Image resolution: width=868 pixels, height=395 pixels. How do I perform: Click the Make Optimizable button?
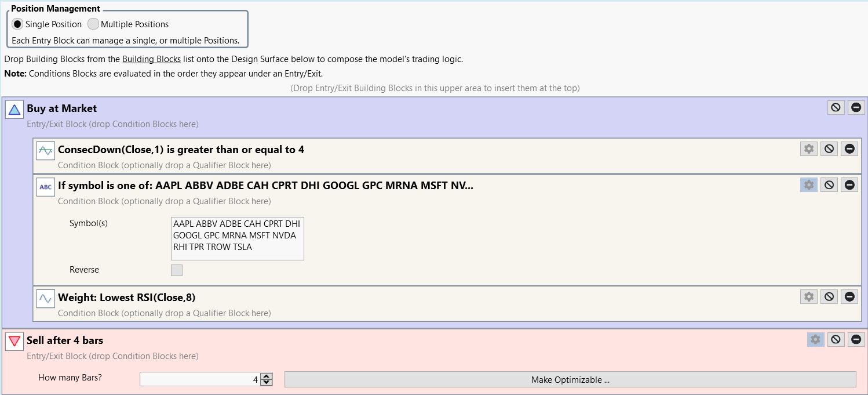pos(570,380)
